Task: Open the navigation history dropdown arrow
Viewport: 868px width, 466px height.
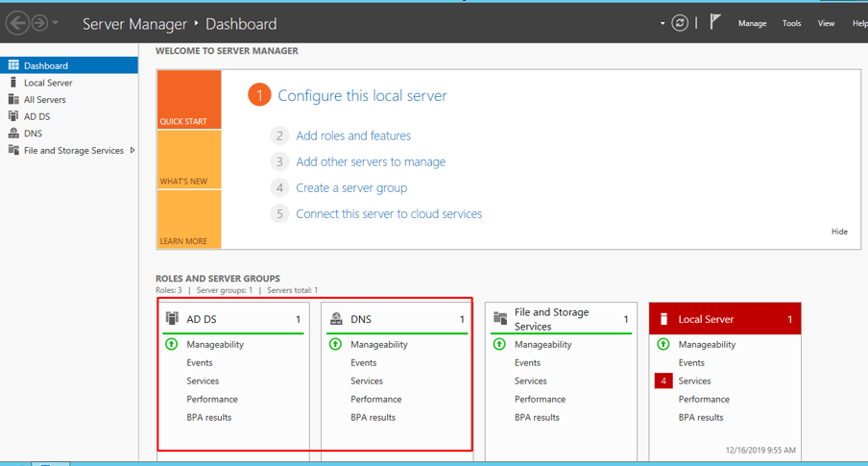Action: pos(56,23)
